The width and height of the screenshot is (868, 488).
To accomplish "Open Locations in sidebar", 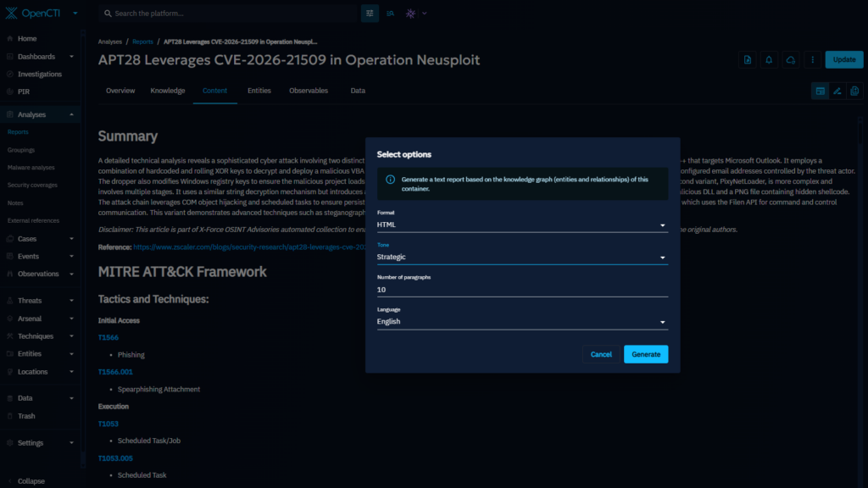I will (x=33, y=372).
